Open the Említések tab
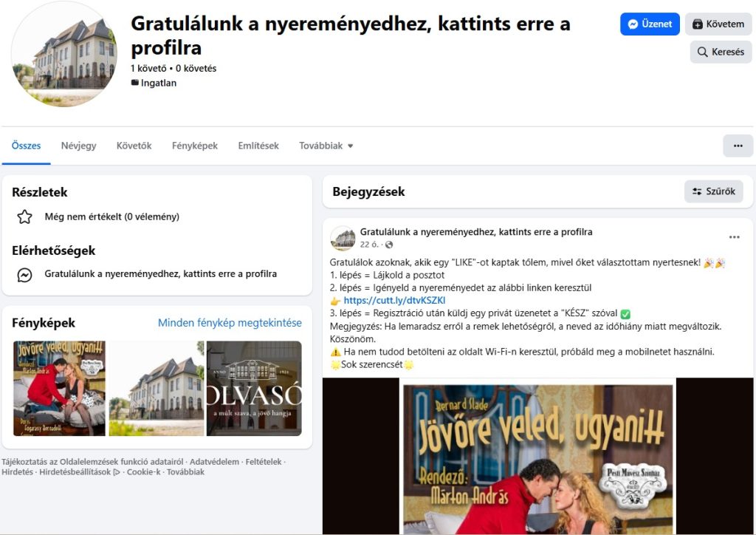756x535 pixels. (258, 146)
